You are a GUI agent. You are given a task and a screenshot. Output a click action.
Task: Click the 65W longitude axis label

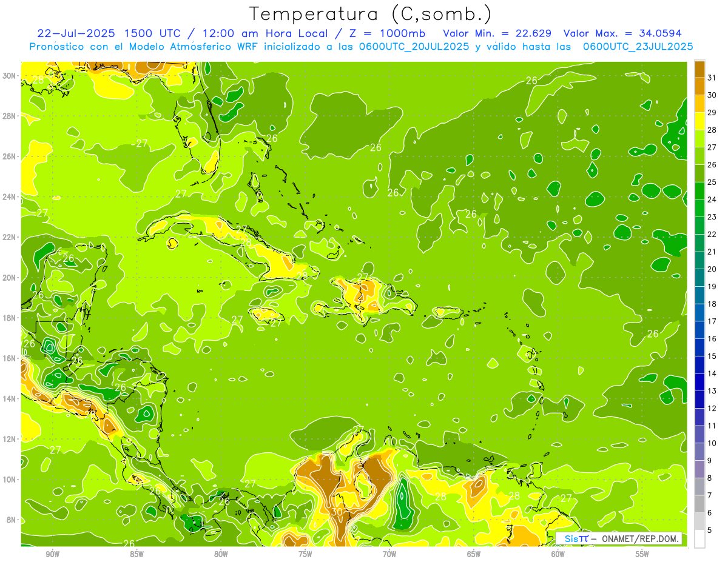pyautogui.click(x=474, y=554)
